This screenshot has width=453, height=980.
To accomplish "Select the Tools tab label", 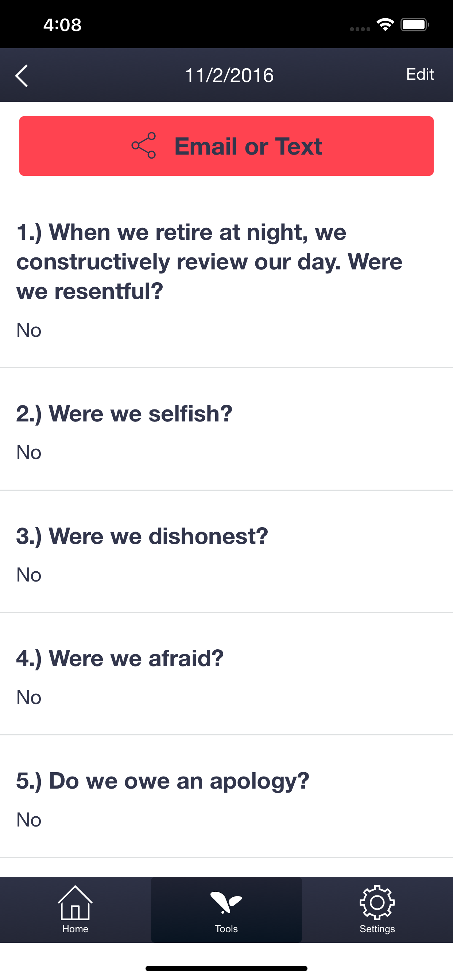I will click(x=226, y=929).
